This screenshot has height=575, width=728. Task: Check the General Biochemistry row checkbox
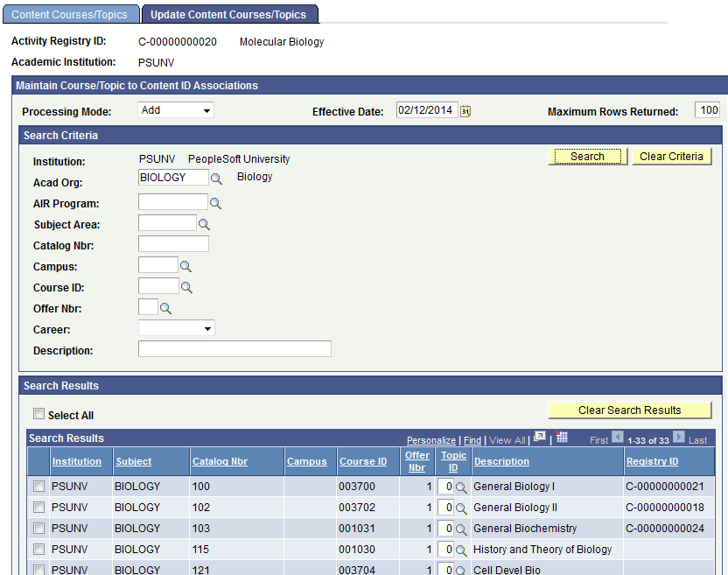click(x=38, y=529)
